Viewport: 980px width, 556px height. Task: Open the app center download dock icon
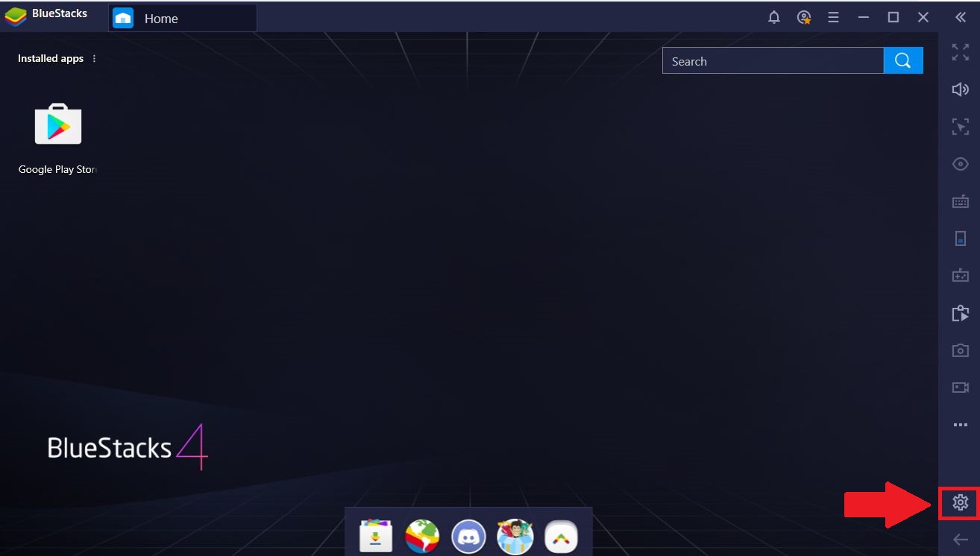(376, 535)
